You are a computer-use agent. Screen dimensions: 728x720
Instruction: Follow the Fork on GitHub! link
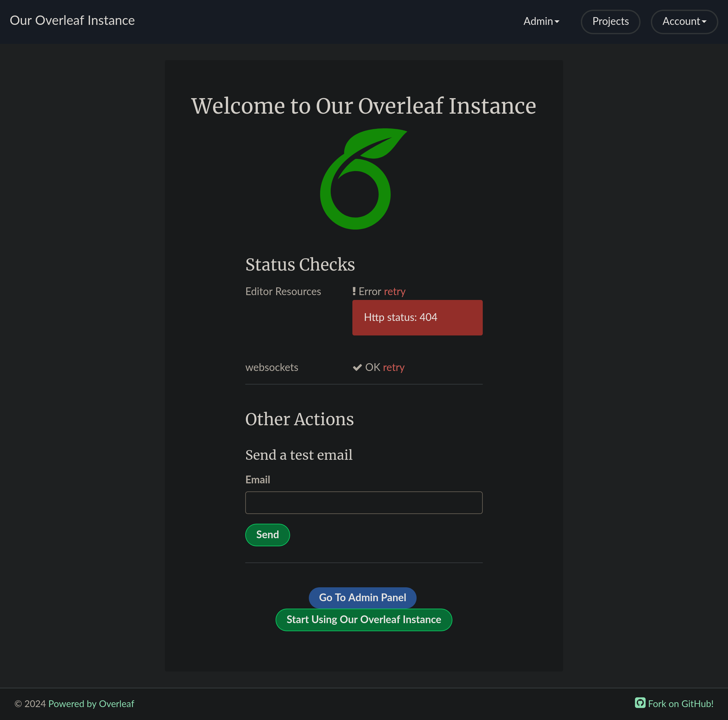(680, 704)
